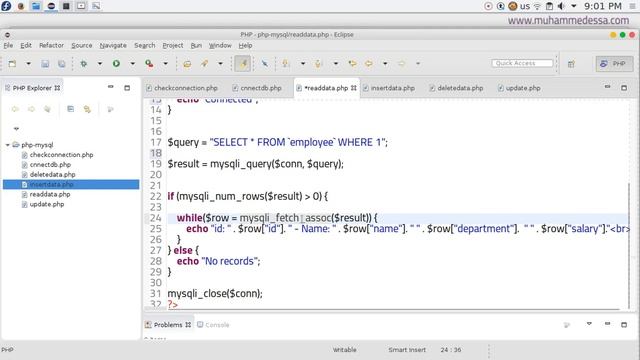The width and height of the screenshot is (640, 360).
Task: Open the Run menu
Action: pos(196,45)
